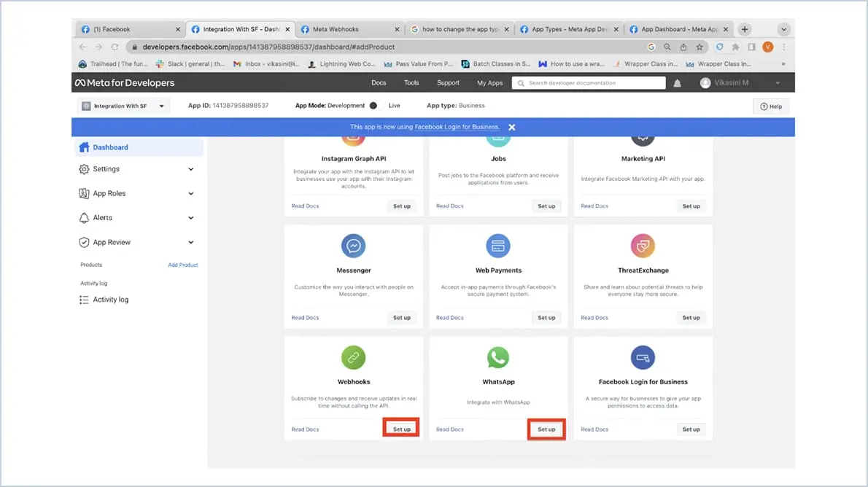Switch to App Types - Meta App tab
The image size is (868, 487).
coord(568,29)
